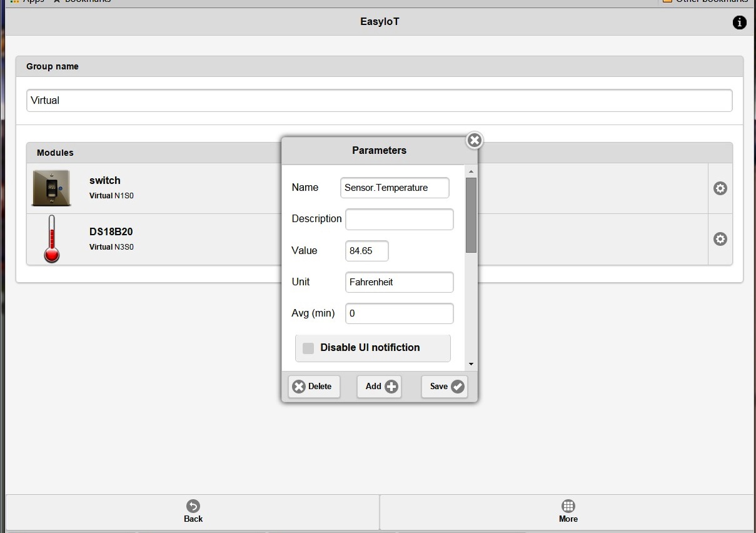The height and width of the screenshot is (533, 756).
Task: Open the EasyIoT info icon
Action: point(739,23)
